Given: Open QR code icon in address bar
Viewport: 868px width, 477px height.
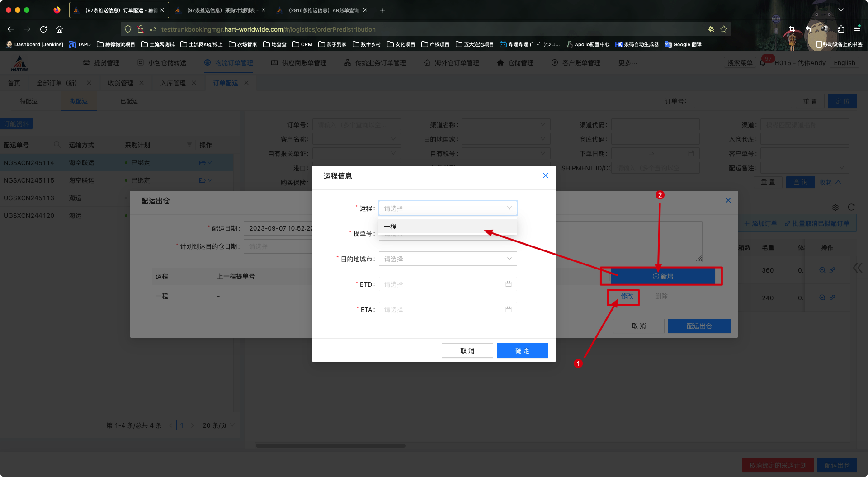Looking at the screenshot, I should pos(711,29).
